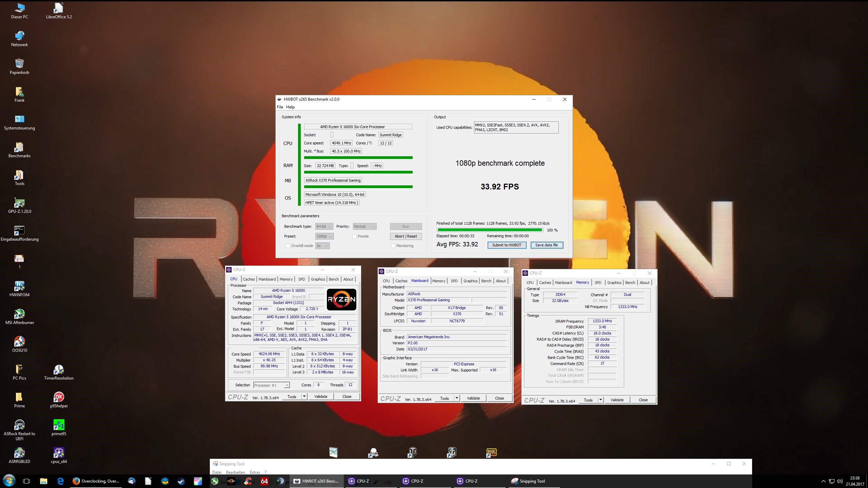This screenshot has width=868, height=488.
Task: Open the File menu in HWBOT
Action: 280,107
